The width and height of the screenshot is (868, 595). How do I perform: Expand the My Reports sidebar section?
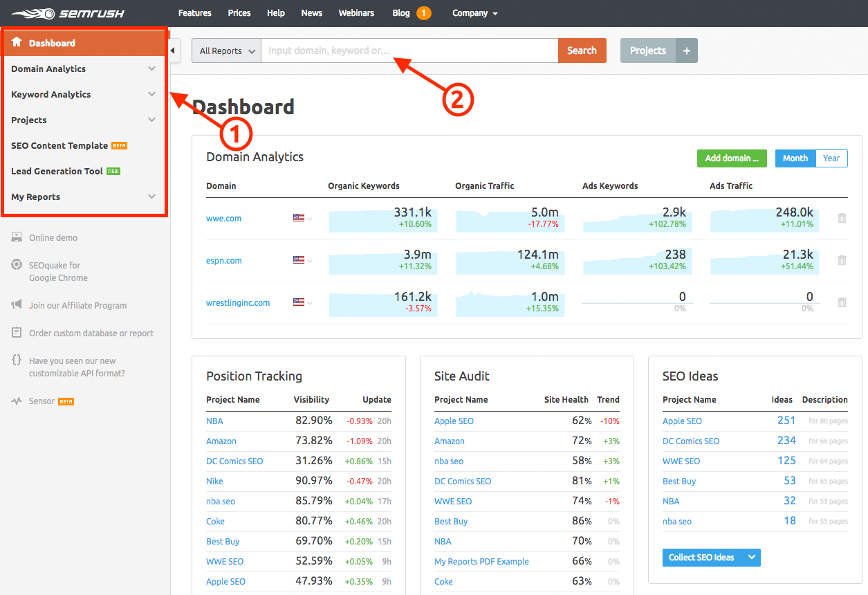pyautogui.click(x=152, y=196)
